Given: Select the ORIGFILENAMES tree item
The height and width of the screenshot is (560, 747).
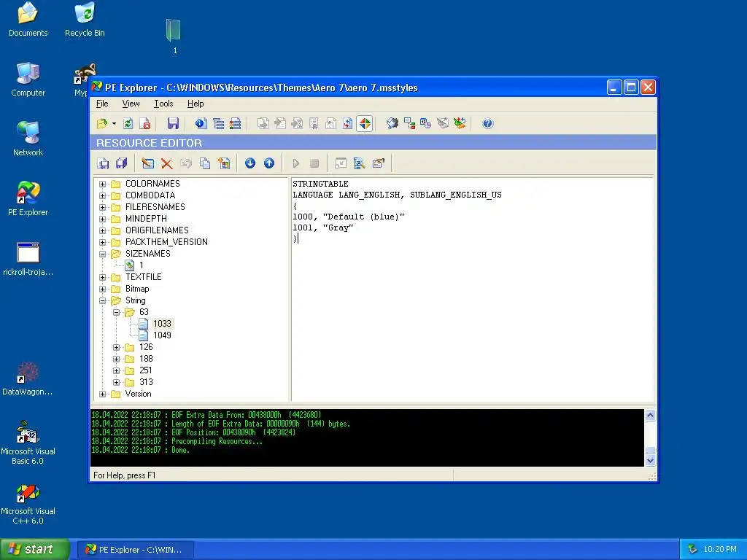Looking at the screenshot, I should pyautogui.click(x=157, y=230).
